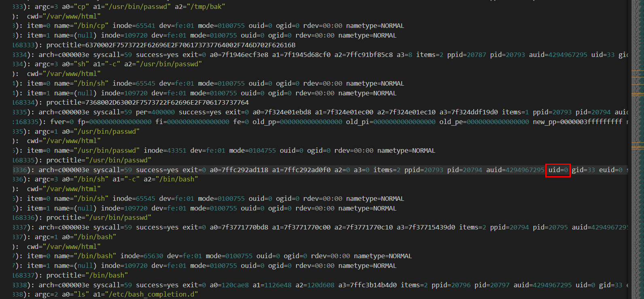Click the old_pi=0000000000000000 field

tap(391, 122)
